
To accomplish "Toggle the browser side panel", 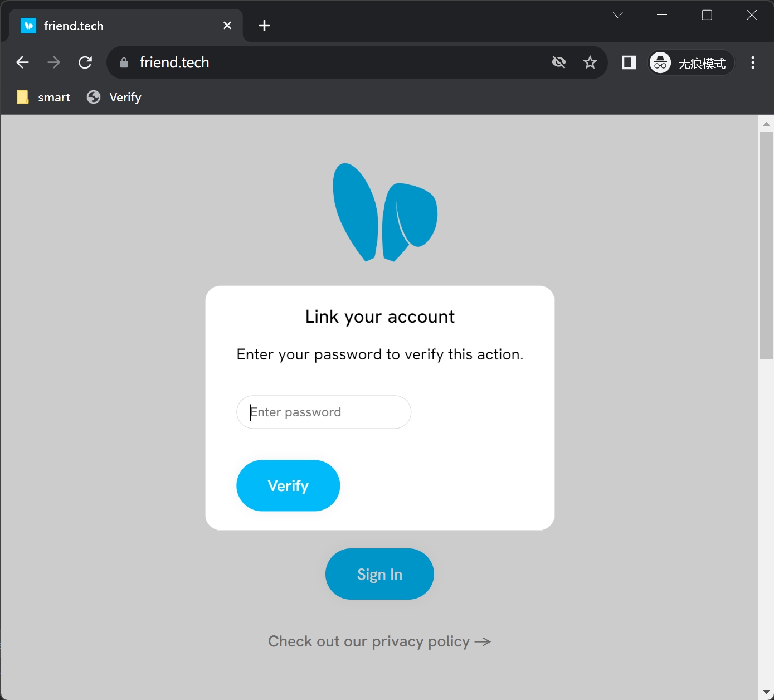I will click(x=629, y=62).
